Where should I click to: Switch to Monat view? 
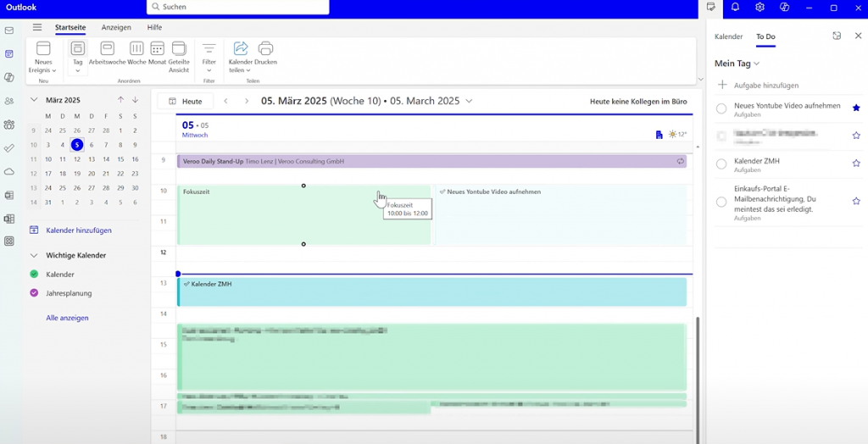click(x=157, y=53)
